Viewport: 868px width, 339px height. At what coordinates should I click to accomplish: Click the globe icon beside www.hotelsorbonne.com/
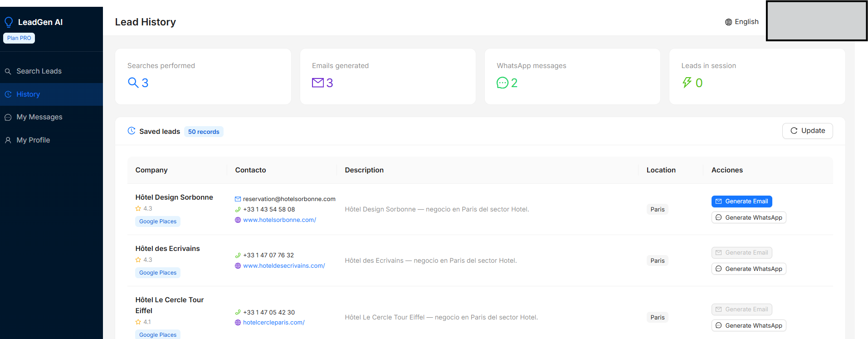238,220
